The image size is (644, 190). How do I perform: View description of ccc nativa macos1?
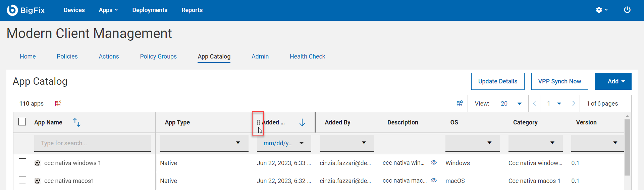pyautogui.click(x=434, y=180)
